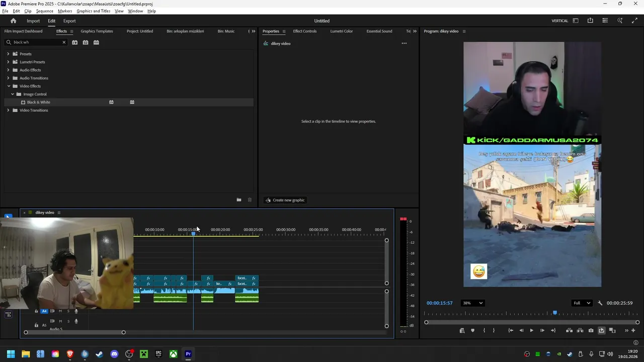Clear the Effects search field

click(x=64, y=42)
